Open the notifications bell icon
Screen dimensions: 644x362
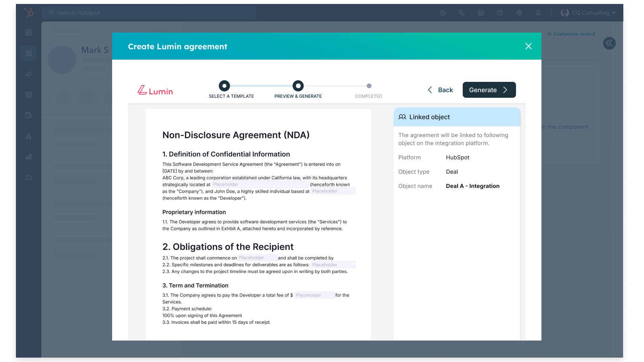[538, 13]
